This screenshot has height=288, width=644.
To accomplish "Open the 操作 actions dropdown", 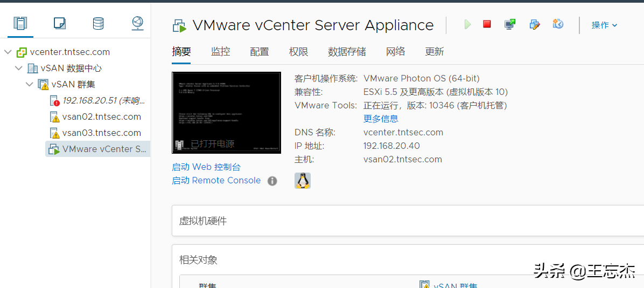I will (x=604, y=25).
